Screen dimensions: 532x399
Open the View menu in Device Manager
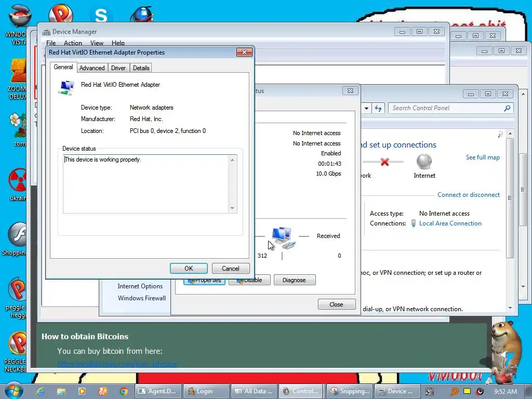click(x=97, y=43)
